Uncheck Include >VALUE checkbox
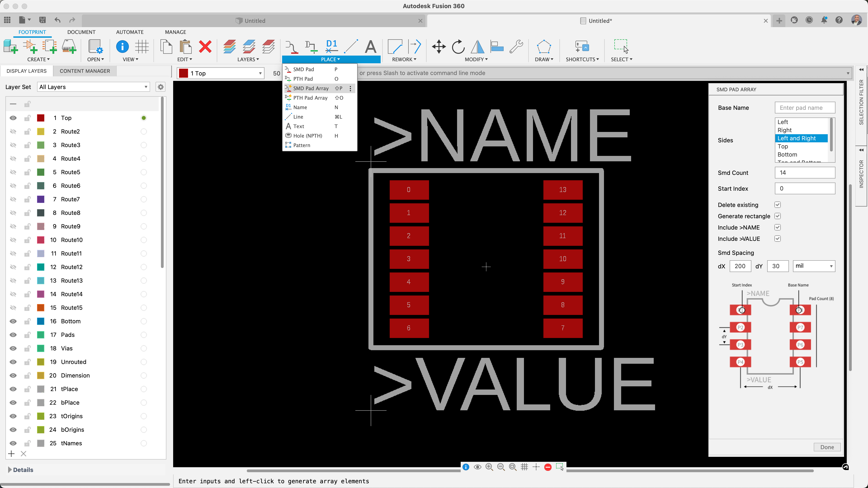This screenshot has width=868, height=488. (x=778, y=238)
